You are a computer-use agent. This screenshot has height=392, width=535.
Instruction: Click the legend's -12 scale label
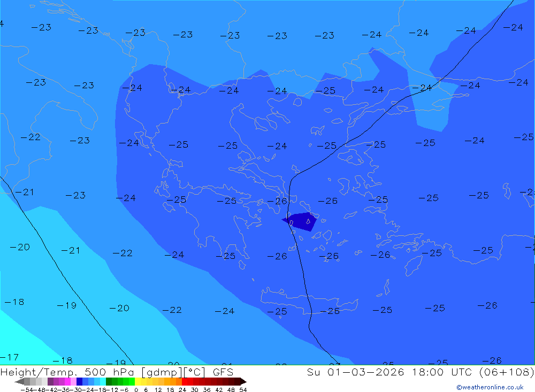(112, 390)
